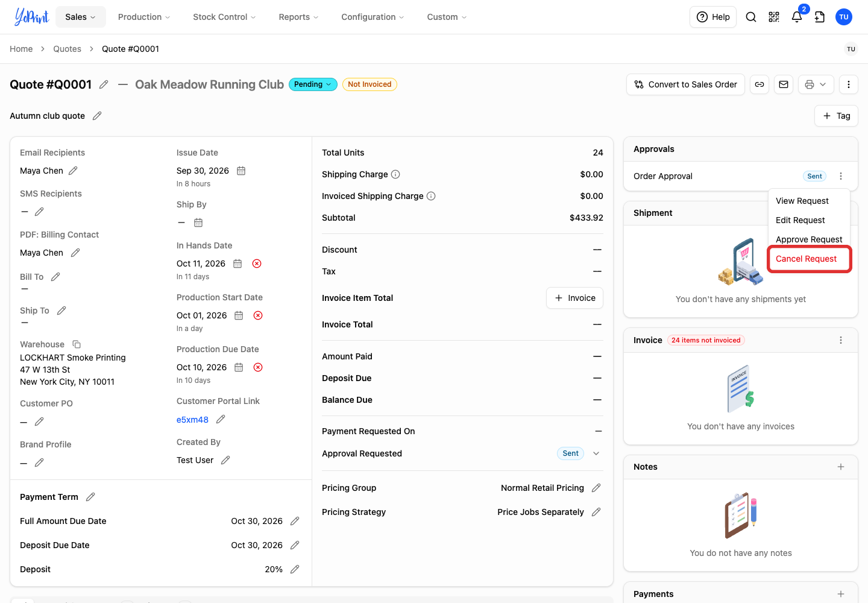Select Edit Request menu entry
This screenshot has width=868, height=603.
[809, 220]
